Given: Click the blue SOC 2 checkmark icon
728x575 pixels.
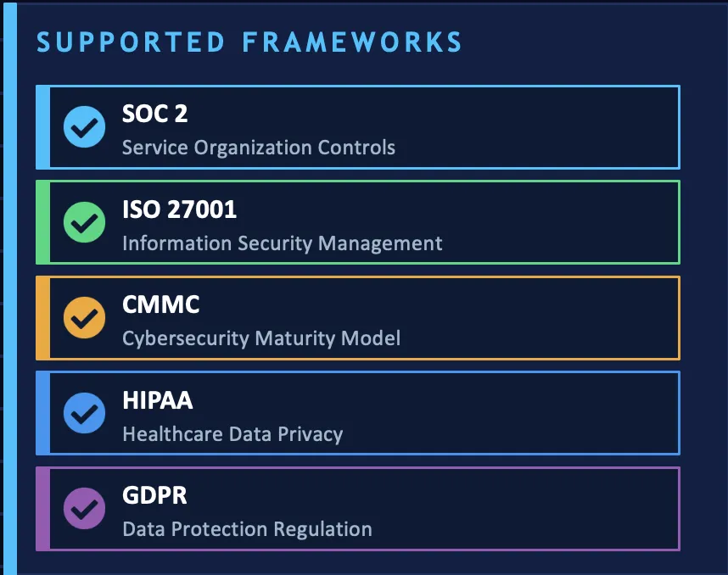Looking at the screenshot, I should pos(85,127).
